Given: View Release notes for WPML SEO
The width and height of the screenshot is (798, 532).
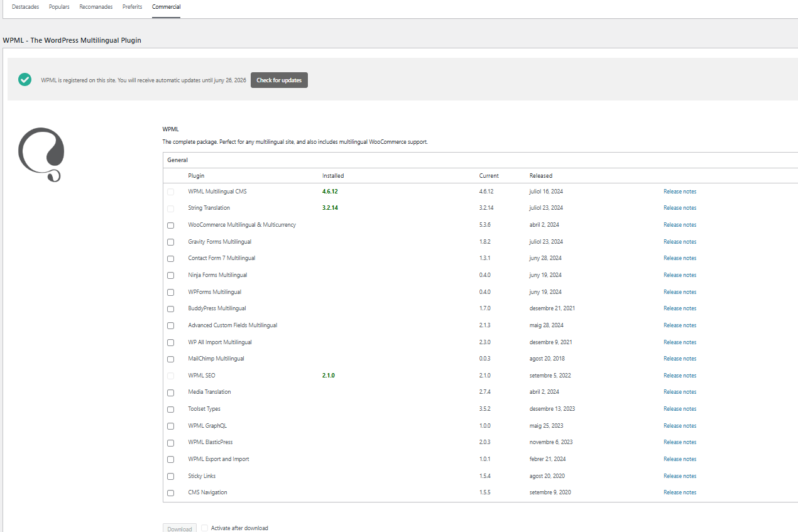Looking at the screenshot, I should pos(680,376).
